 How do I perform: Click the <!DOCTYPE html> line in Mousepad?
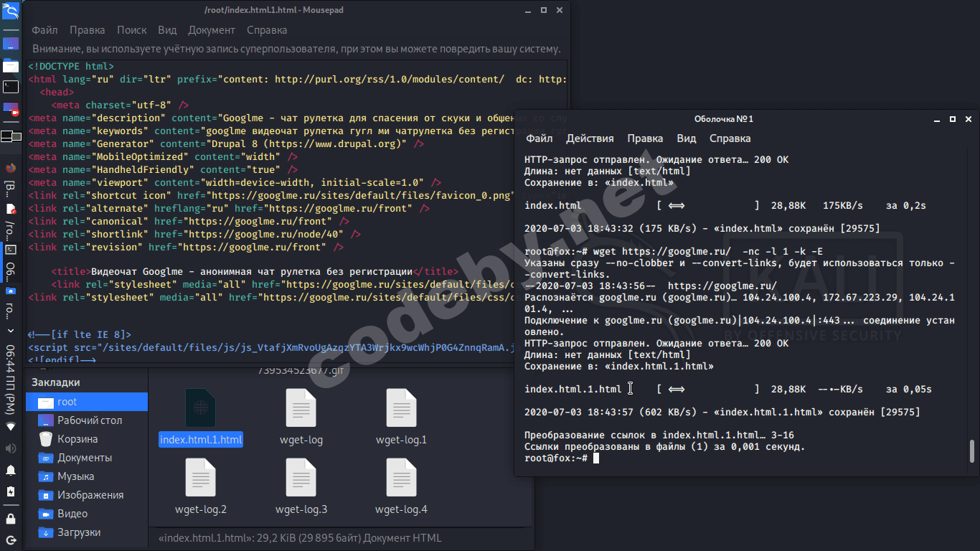[x=71, y=67]
